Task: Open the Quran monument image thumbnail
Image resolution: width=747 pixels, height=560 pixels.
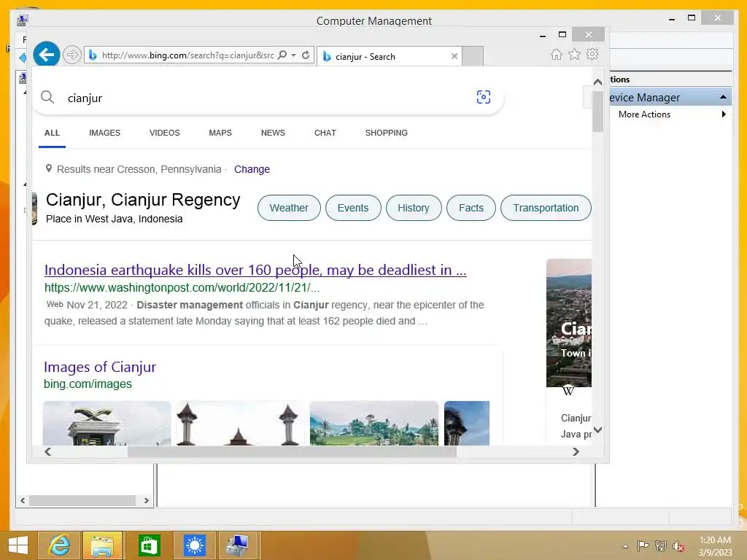Action: (107, 424)
